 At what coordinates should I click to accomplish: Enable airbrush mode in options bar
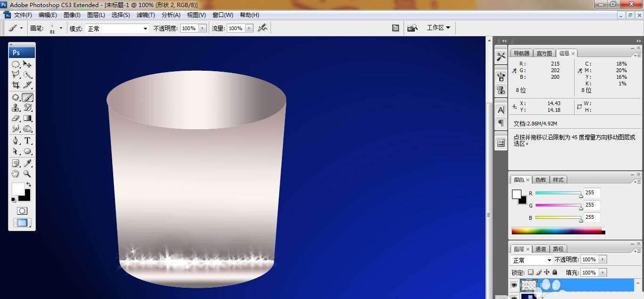262,28
